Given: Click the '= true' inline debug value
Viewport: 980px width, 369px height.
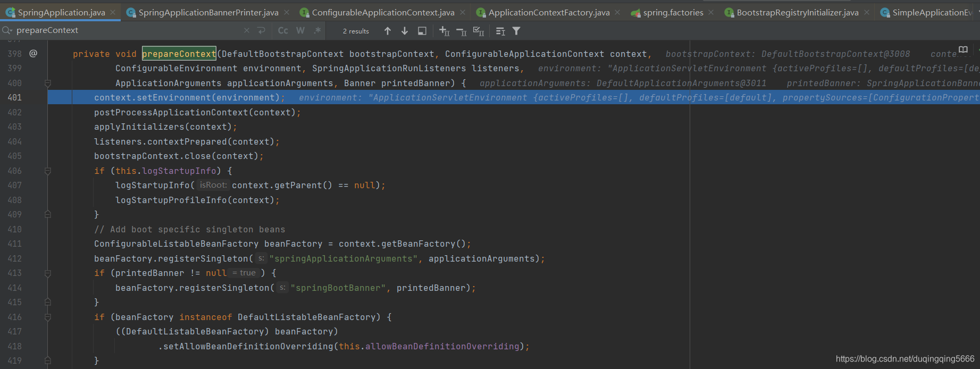Looking at the screenshot, I should coord(244,273).
